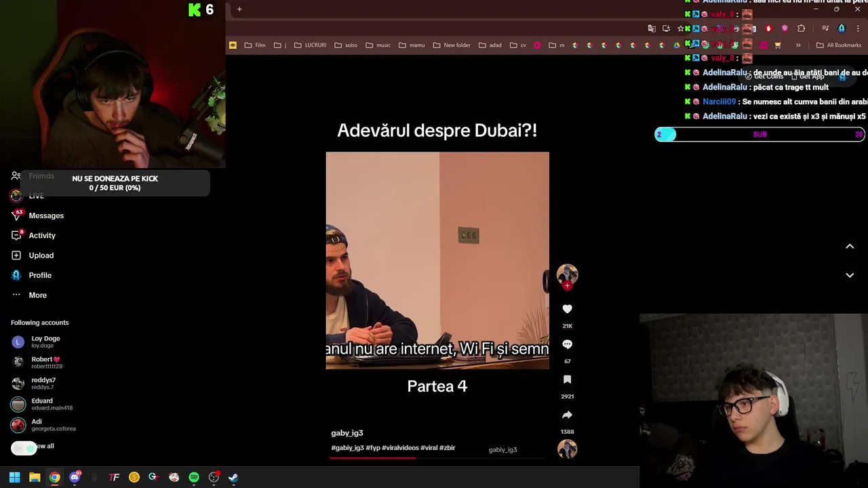The image size is (868, 488).
Task: Go to next video with down chevron
Action: click(850, 275)
